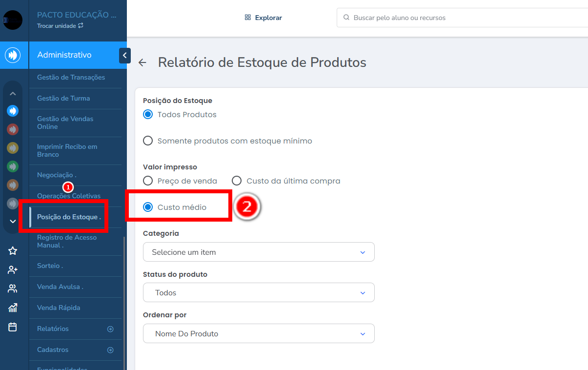Click the back arrow beside report title
The width and height of the screenshot is (588, 370).
tap(142, 62)
